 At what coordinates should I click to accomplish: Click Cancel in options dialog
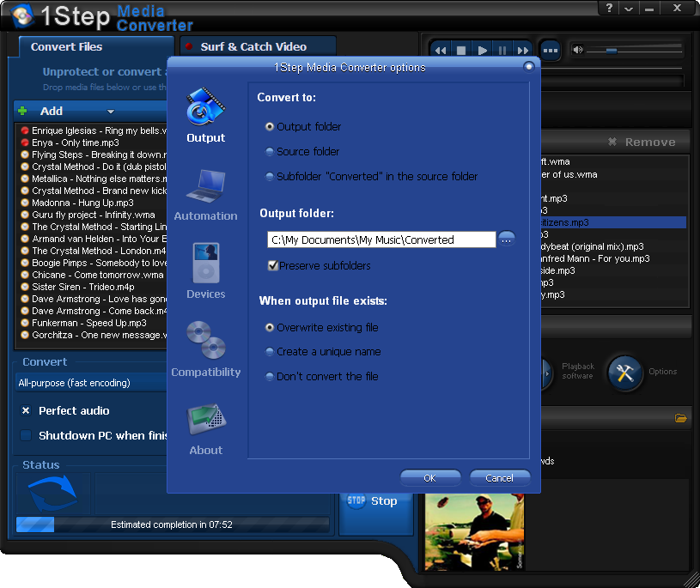pyautogui.click(x=500, y=478)
